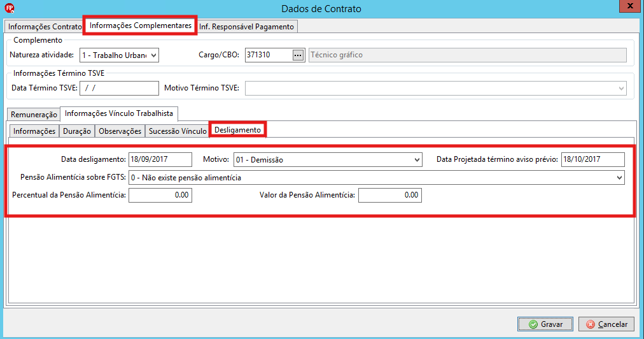This screenshot has width=644, height=339.
Task: Switch to the Remuneração tab
Action: point(34,114)
